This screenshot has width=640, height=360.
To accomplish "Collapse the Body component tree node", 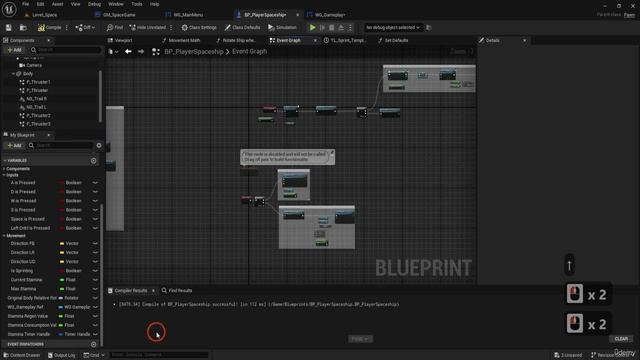I will point(13,74).
